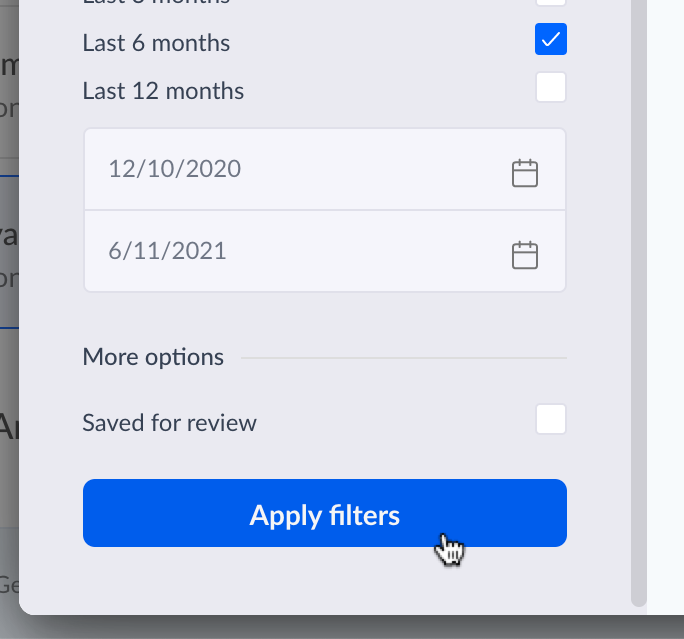Screen dimensions: 684x639
Task: Tick the Saved for review checkbox
Action: tap(551, 419)
